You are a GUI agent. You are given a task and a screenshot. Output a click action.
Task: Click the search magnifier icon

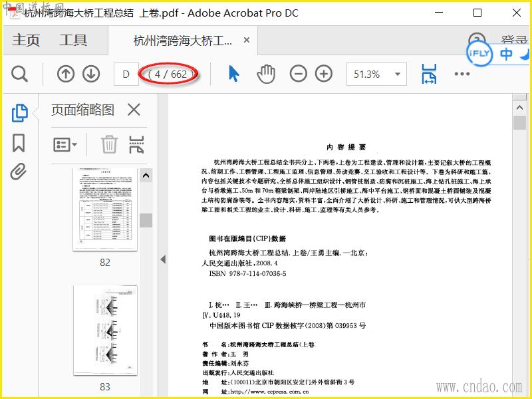point(19,74)
